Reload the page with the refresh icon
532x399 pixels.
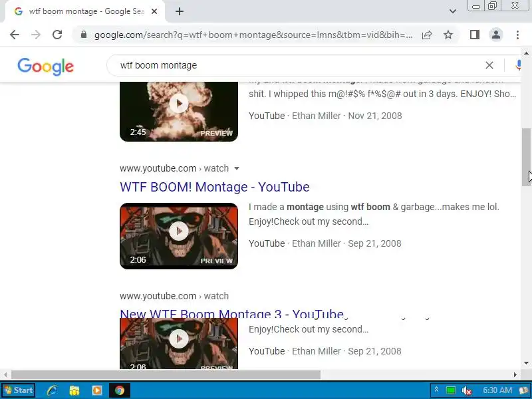point(57,35)
